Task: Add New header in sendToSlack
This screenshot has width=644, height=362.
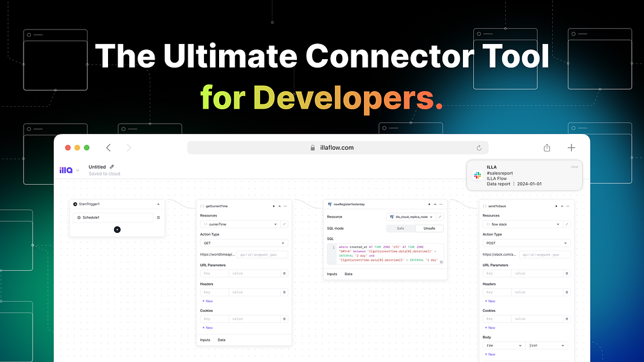Action: (490, 301)
